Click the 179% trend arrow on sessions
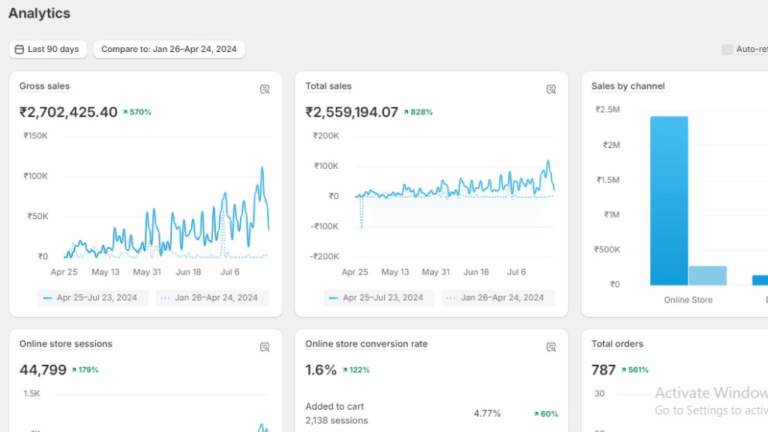768x432 pixels. tap(76, 370)
